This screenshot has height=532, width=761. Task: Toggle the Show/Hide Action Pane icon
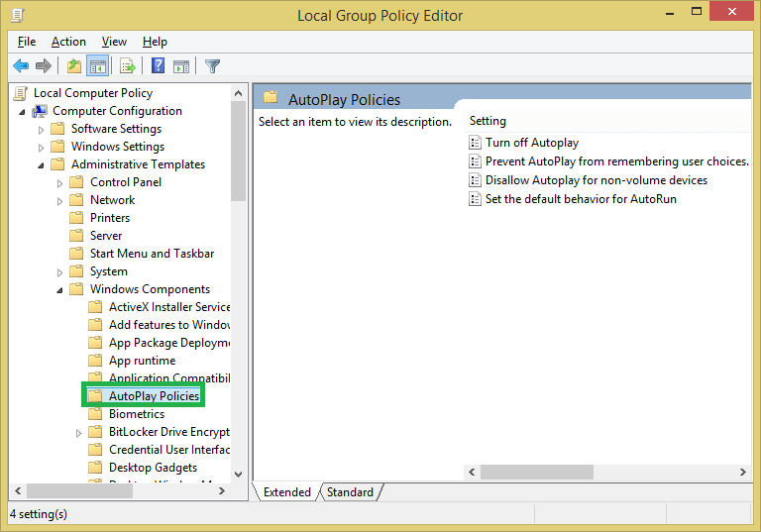181,66
